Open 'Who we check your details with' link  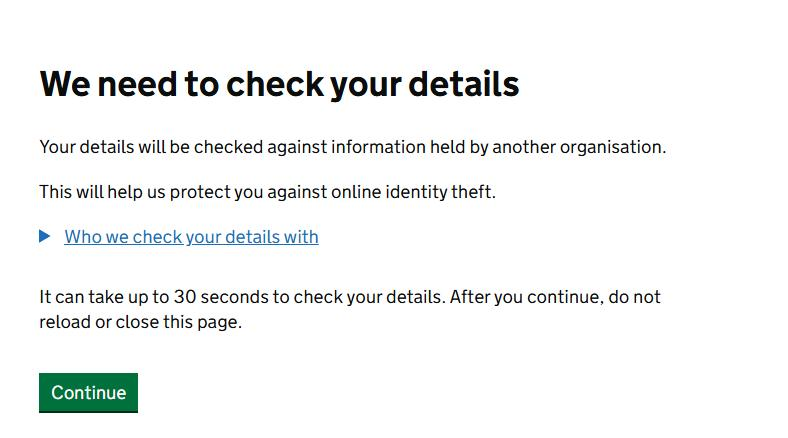pyautogui.click(x=191, y=237)
